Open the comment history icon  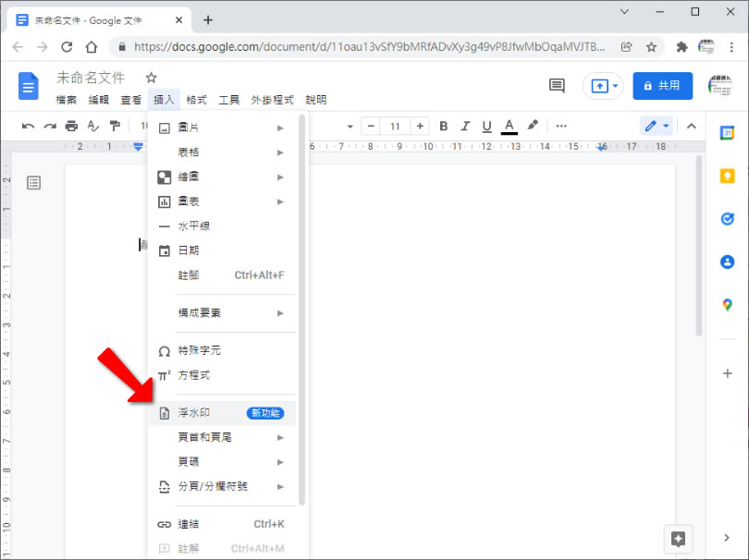point(557,86)
